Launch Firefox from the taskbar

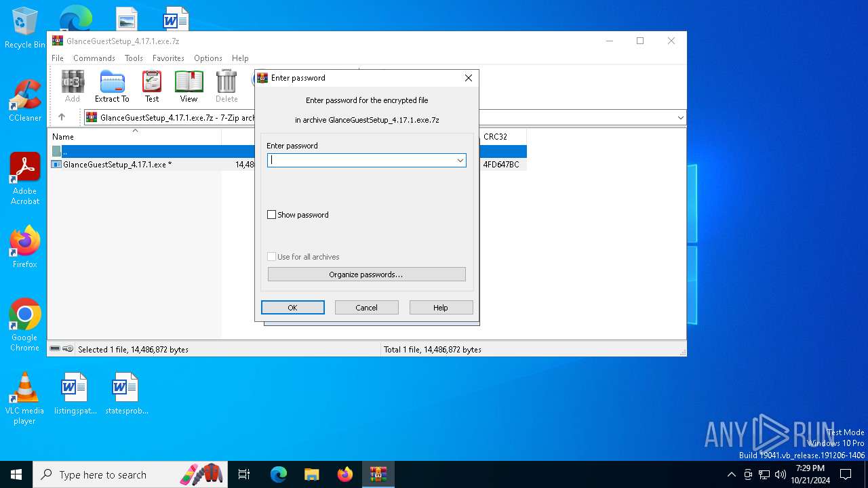344,474
